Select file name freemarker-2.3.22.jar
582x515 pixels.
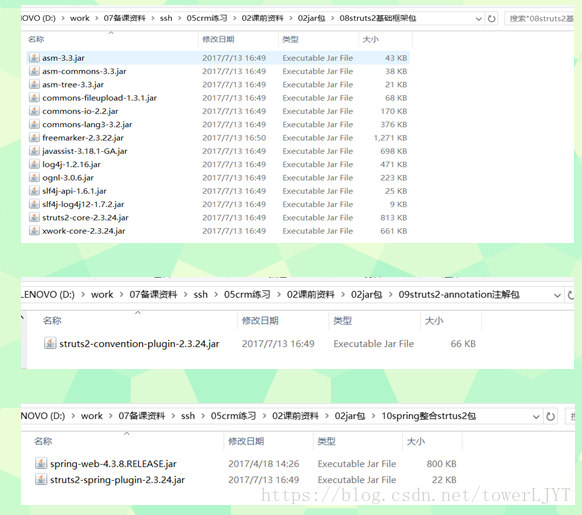tap(83, 138)
